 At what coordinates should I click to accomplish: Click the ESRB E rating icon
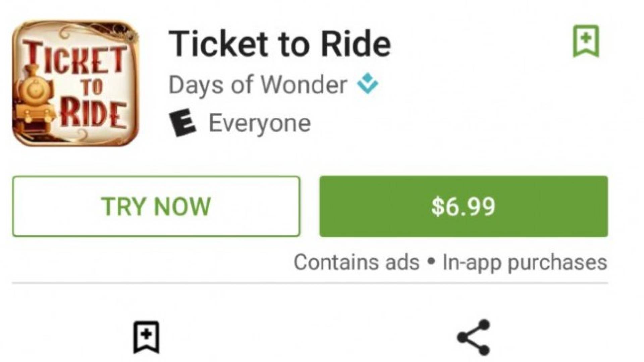tap(182, 123)
